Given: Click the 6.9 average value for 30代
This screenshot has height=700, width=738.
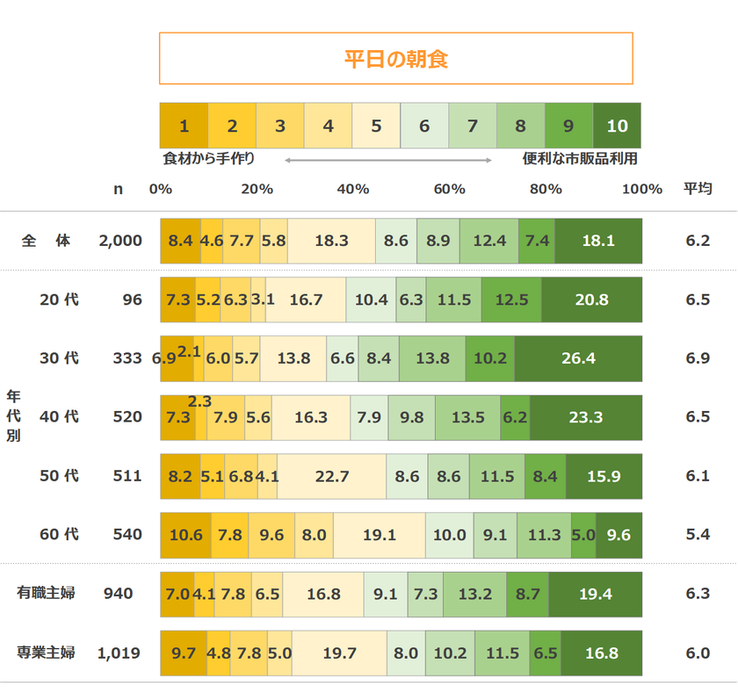Looking at the screenshot, I should click(x=698, y=358).
